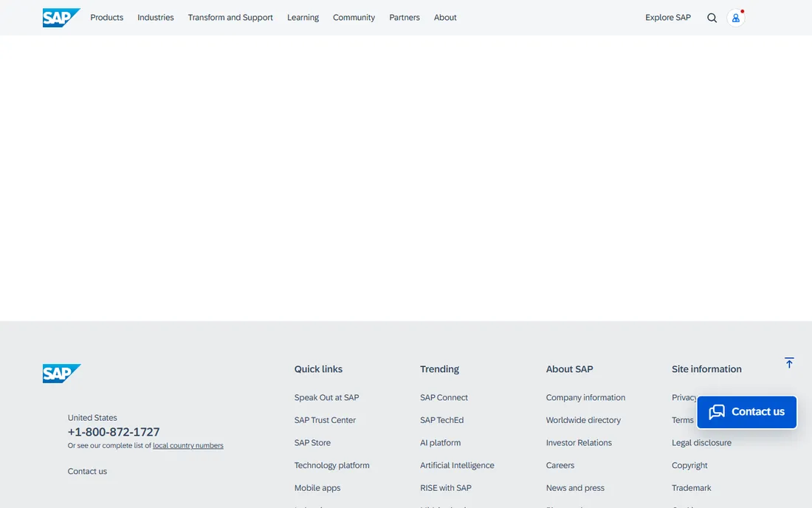Open Speak Out at SAP link
This screenshot has width=812, height=508.
(x=326, y=398)
